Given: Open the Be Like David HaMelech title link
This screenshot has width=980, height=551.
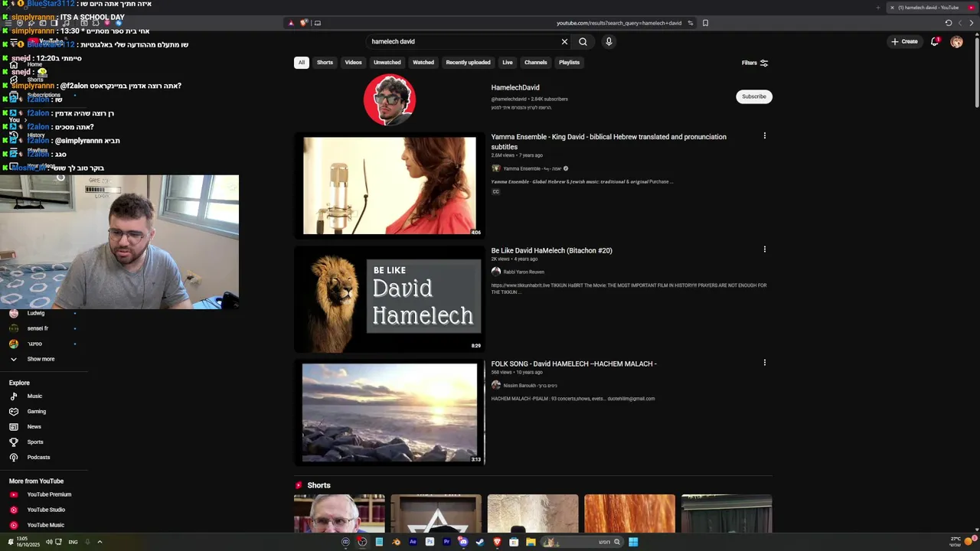Looking at the screenshot, I should (x=552, y=250).
